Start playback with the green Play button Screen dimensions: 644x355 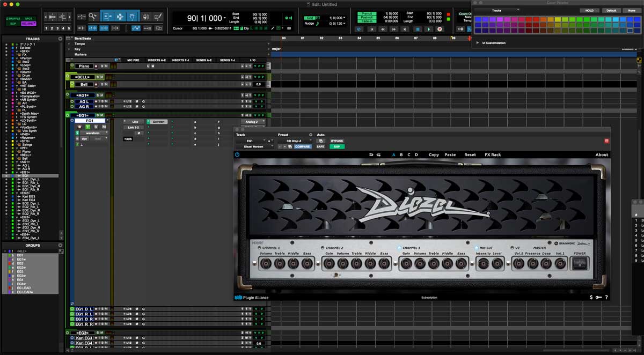tap(429, 29)
